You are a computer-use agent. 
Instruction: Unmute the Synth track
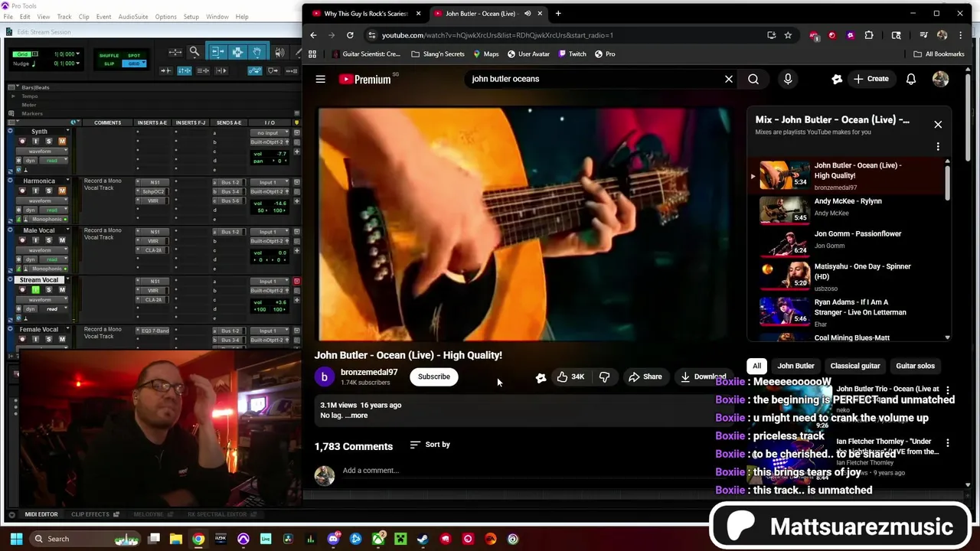pyautogui.click(x=62, y=142)
